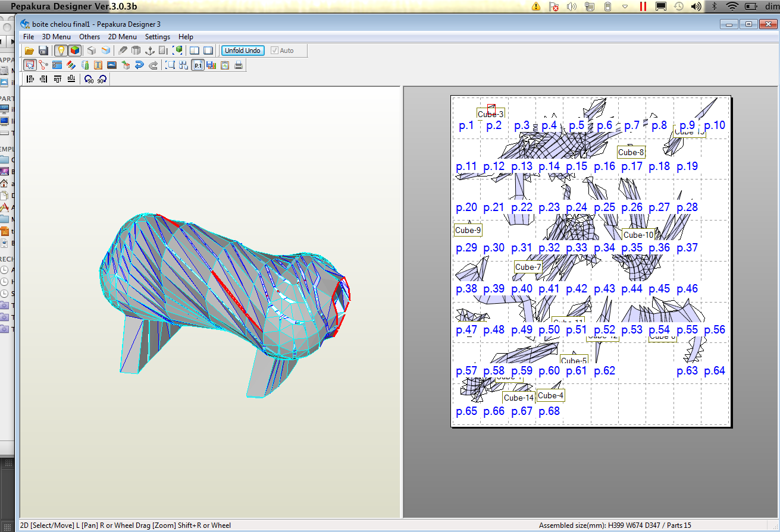Open the Help menu
The width and height of the screenshot is (780, 532).
(x=186, y=37)
